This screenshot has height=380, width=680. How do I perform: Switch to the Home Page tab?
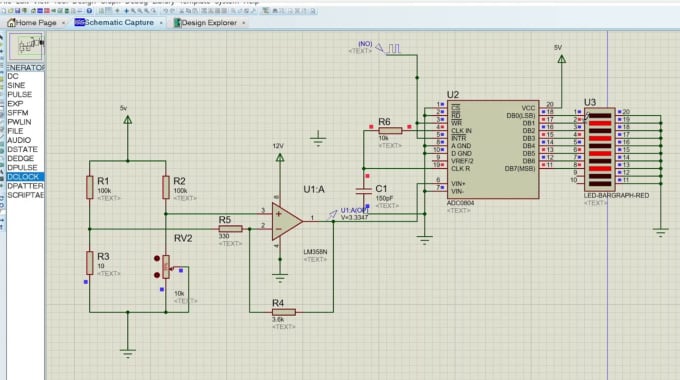click(x=36, y=23)
